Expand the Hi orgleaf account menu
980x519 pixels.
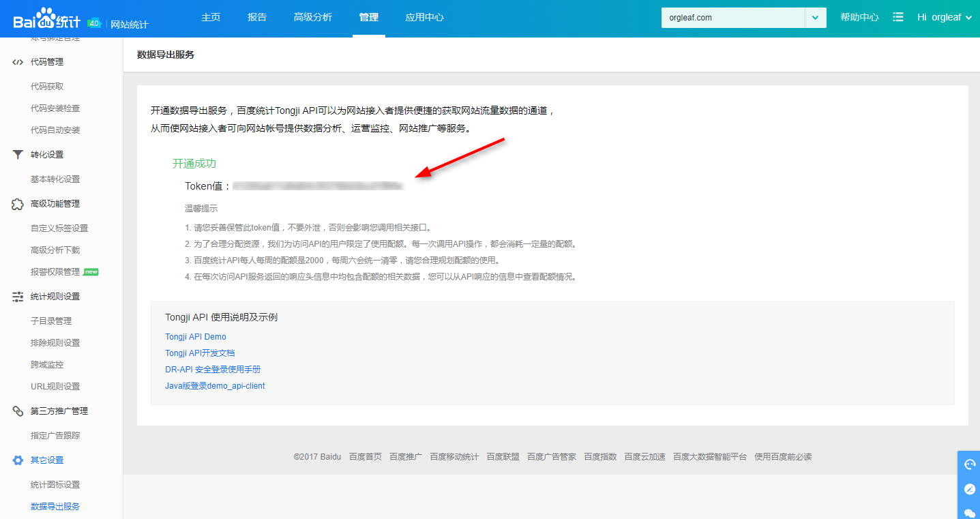[x=945, y=17]
